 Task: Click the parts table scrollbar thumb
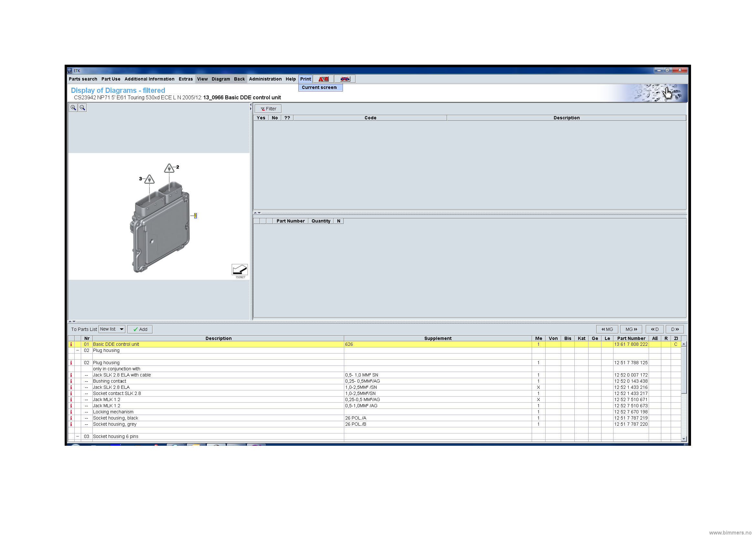pos(684,370)
